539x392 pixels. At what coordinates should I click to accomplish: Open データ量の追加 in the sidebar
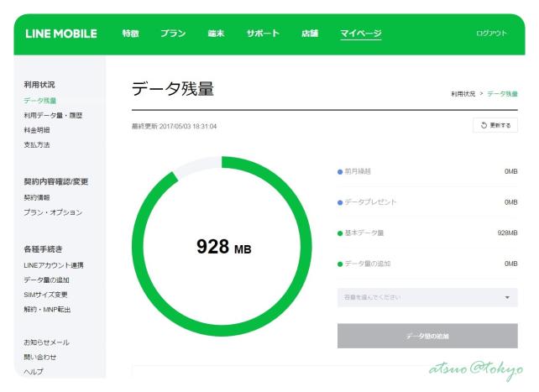click(46, 280)
